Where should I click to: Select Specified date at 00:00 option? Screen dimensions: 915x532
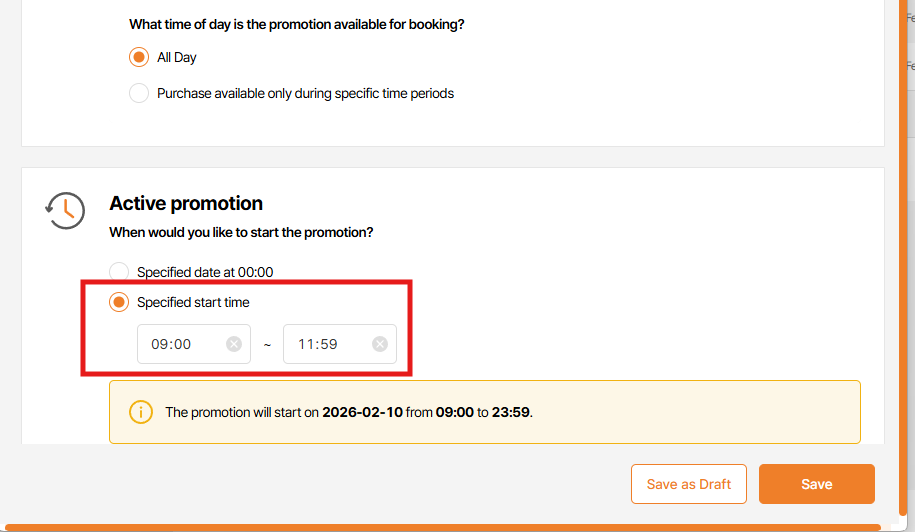click(119, 271)
